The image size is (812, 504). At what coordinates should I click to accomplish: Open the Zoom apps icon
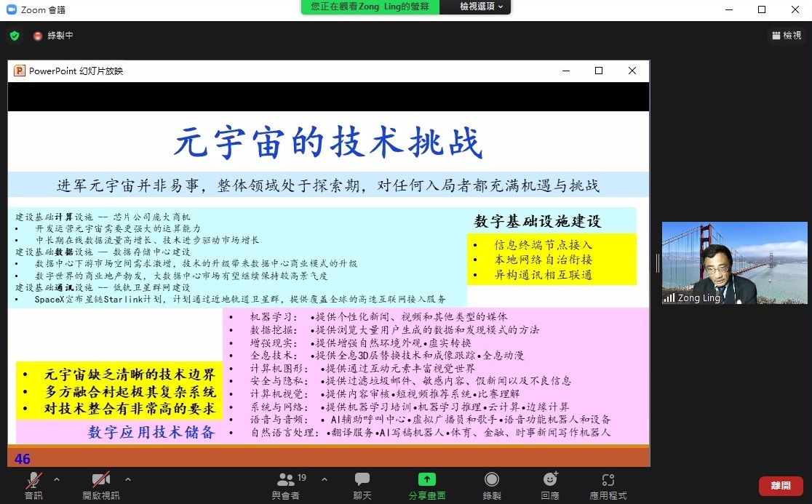(x=608, y=480)
